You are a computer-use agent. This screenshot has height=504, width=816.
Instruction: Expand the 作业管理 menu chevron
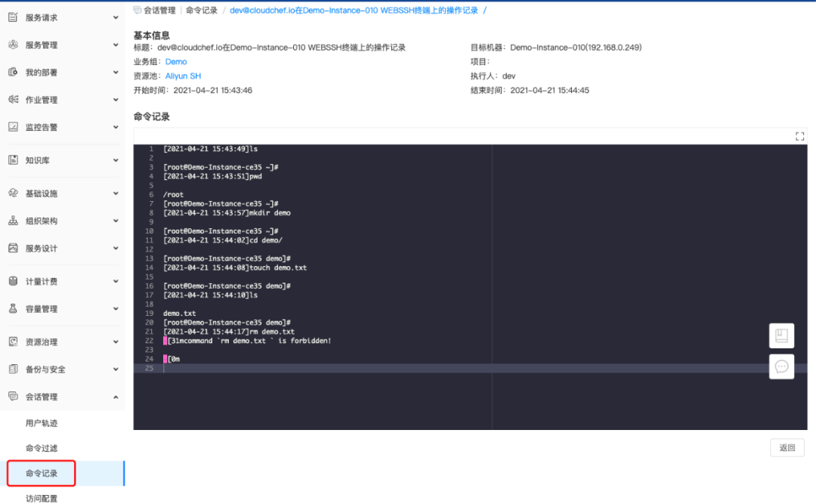[x=116, y=100]
